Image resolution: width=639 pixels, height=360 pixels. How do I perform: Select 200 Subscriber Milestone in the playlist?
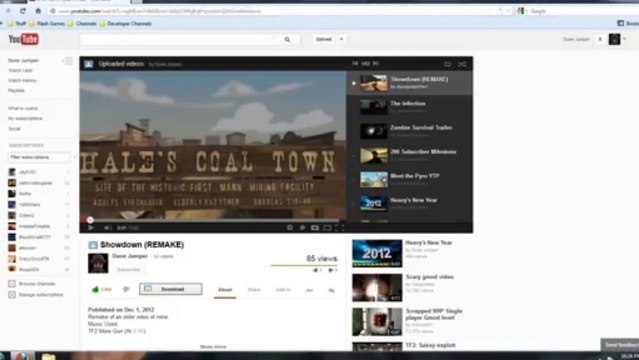point(410,155)
